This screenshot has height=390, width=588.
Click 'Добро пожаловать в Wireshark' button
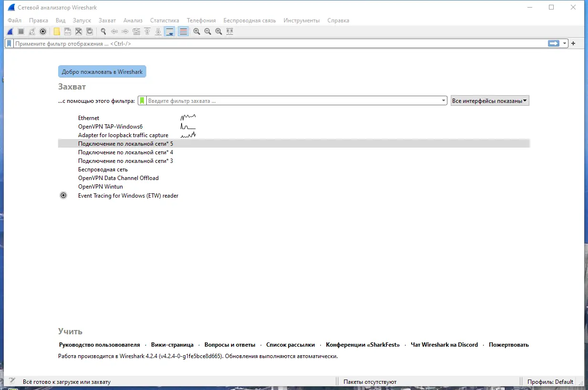point(102,72)
